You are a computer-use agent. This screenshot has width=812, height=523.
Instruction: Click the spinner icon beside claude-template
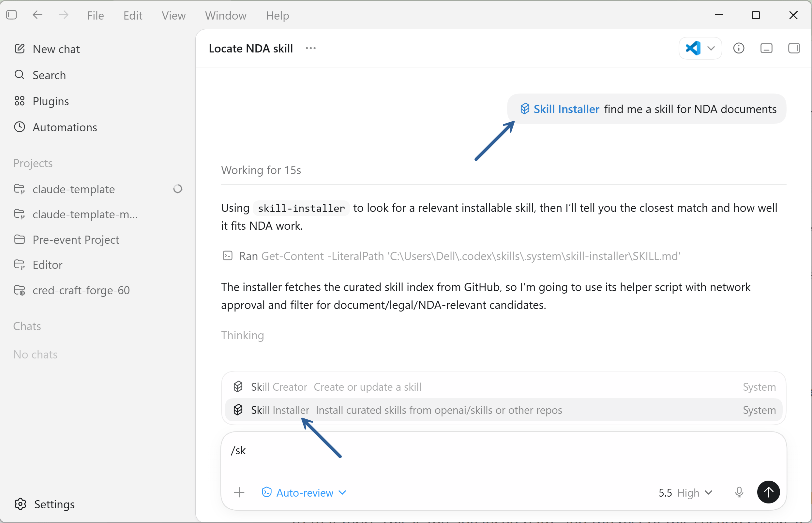[x=177, y=189]
